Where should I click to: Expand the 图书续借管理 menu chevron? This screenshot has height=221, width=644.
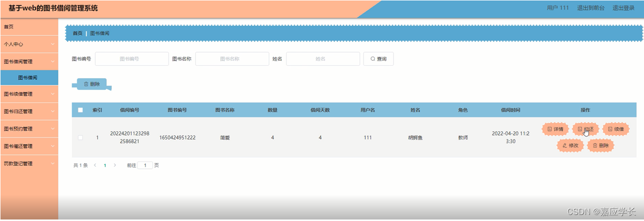click(53, 94)
